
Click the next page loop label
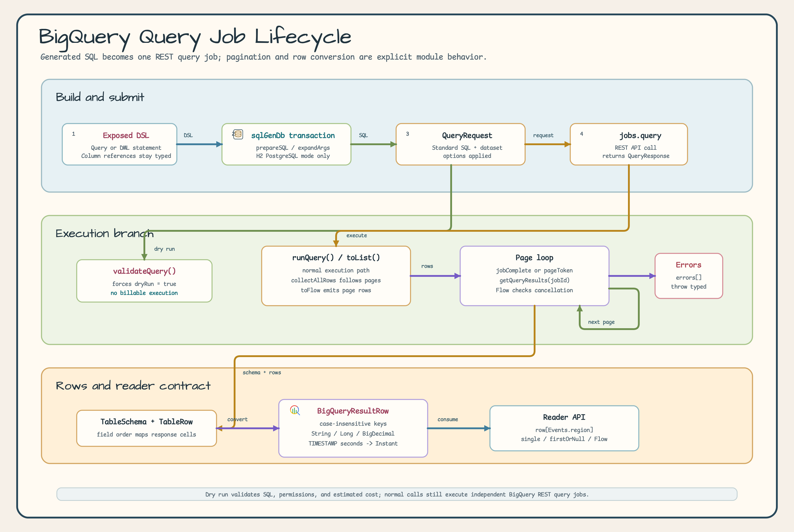[601, 322]
